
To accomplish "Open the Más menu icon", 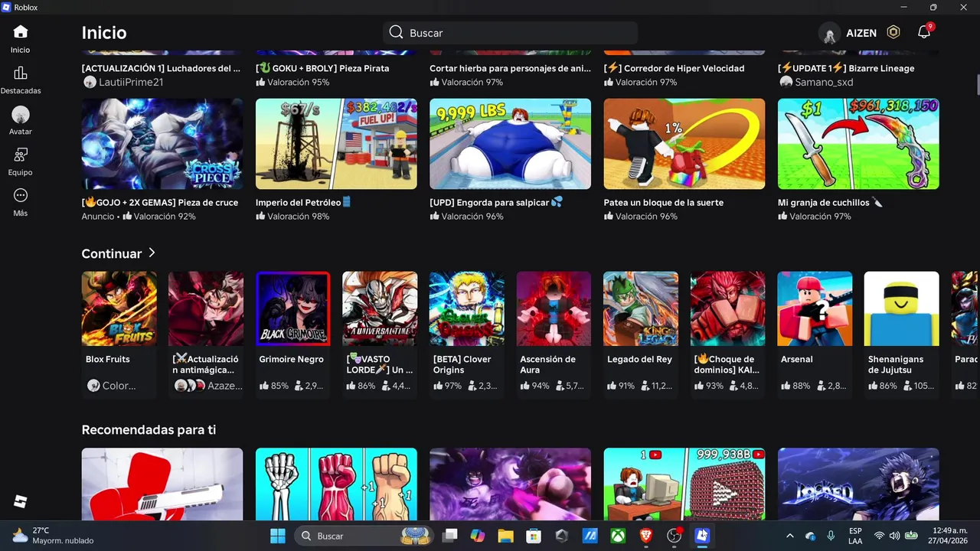I will pyautogui.click(x=21, y=196).
